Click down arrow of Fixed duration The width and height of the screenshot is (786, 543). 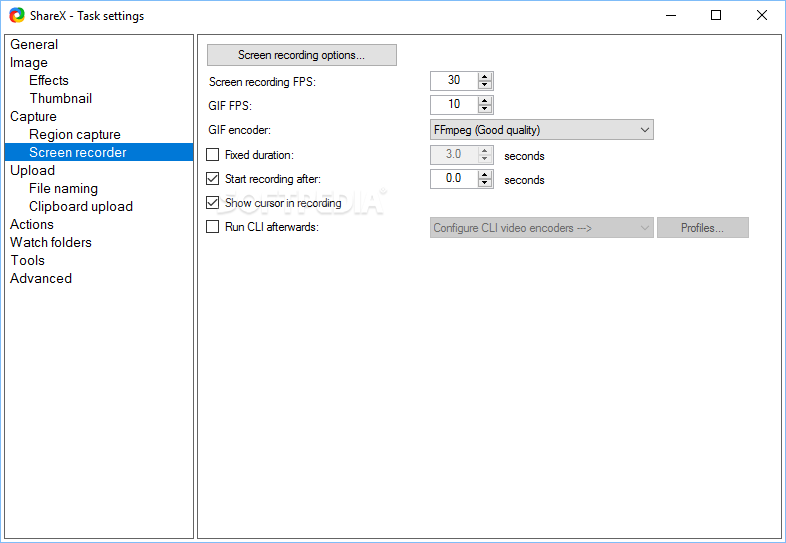(x=485, y=158)
